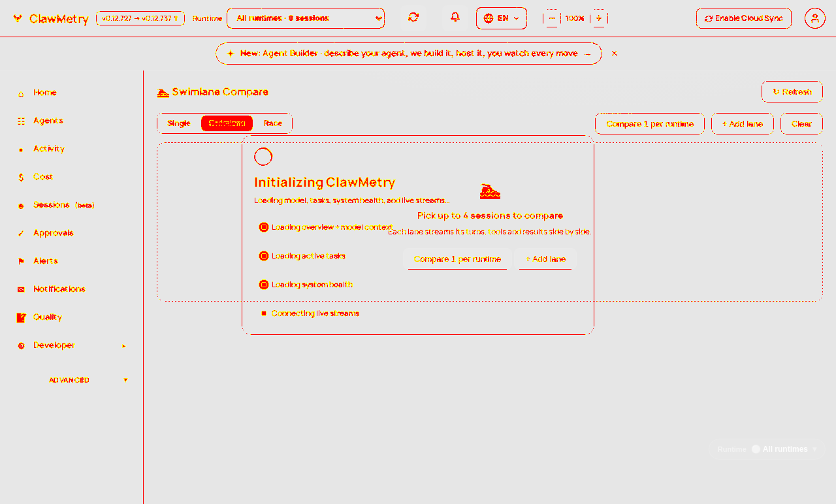Open the notifications bell
The height and width of the screenshot is (504, 836).
455,18
